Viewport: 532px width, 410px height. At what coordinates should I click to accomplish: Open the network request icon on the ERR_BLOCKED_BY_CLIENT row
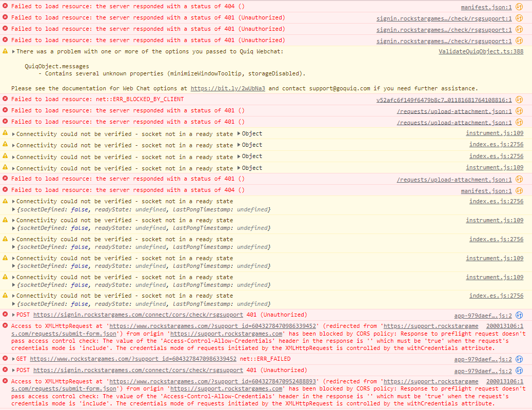[519, 100]
